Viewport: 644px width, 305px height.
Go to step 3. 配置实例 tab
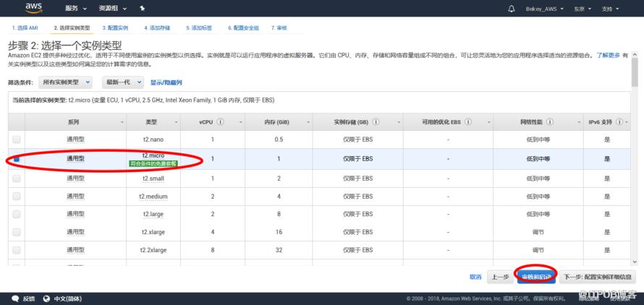[x=115, y=28]
